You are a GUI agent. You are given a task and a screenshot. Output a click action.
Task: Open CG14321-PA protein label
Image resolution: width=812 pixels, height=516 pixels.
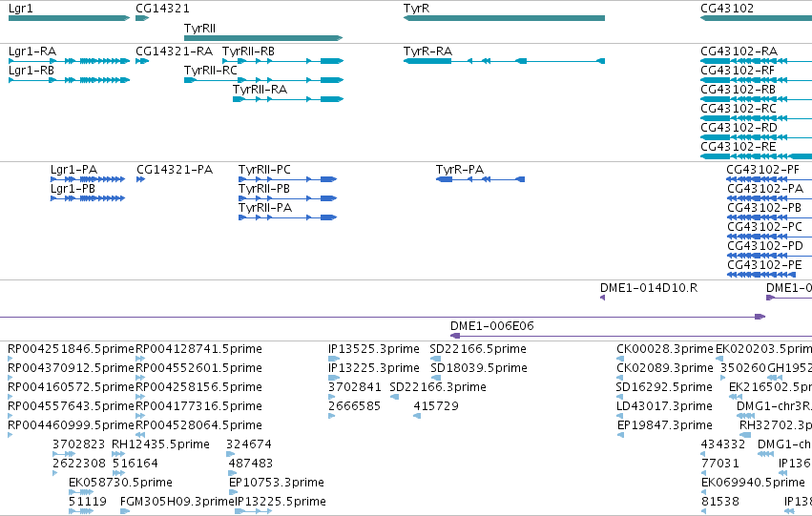[175, 171]
